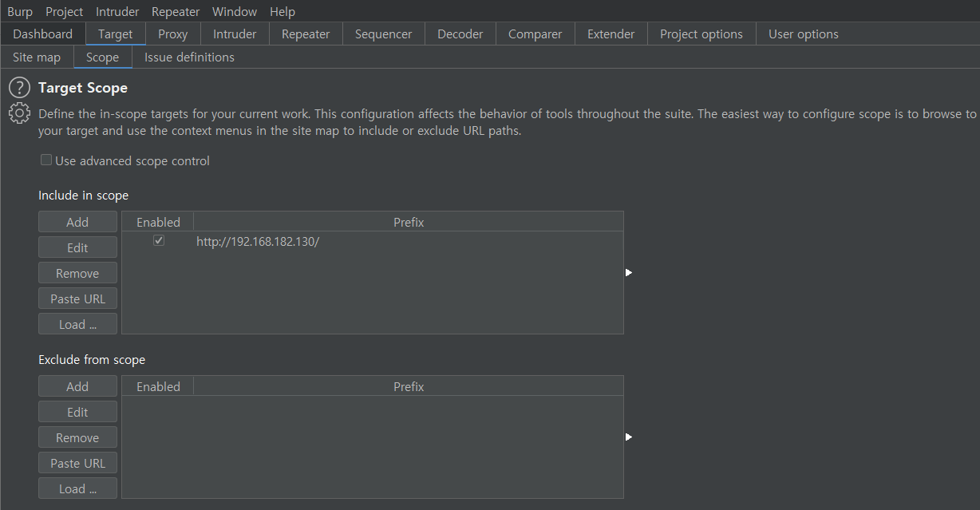This screenshot has height=510, width=980.
Task: Click the arrow beside the Exclude from scope table
Action: [629, 437]
